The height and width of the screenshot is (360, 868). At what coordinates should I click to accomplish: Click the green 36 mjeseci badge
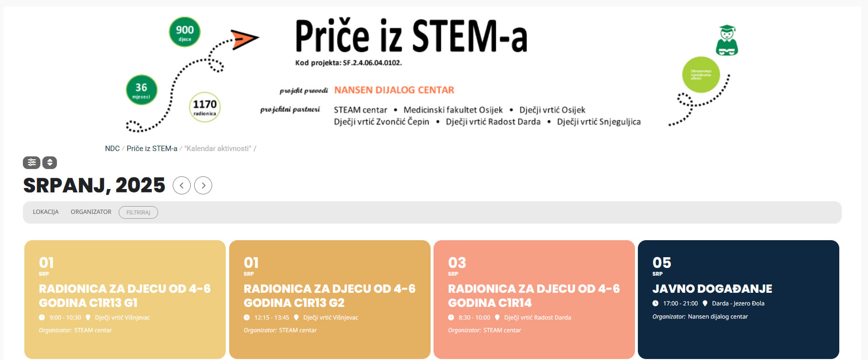coord(142,90)
